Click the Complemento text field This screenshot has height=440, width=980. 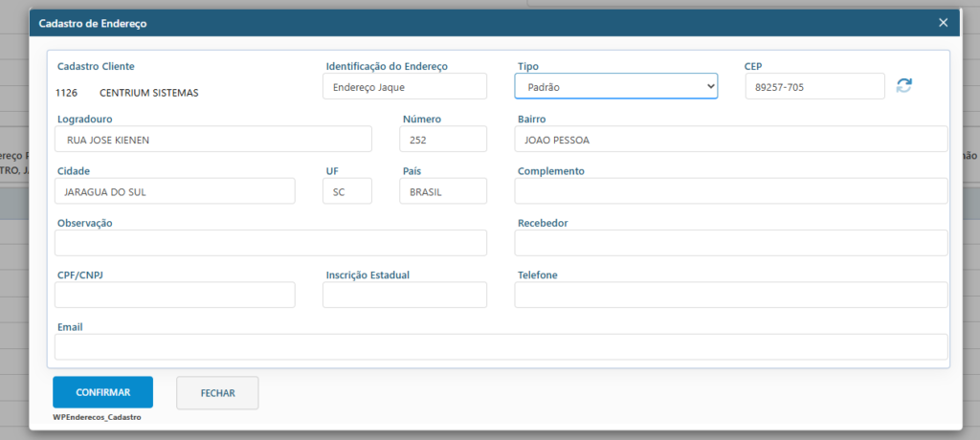click(x=730, y=191)
